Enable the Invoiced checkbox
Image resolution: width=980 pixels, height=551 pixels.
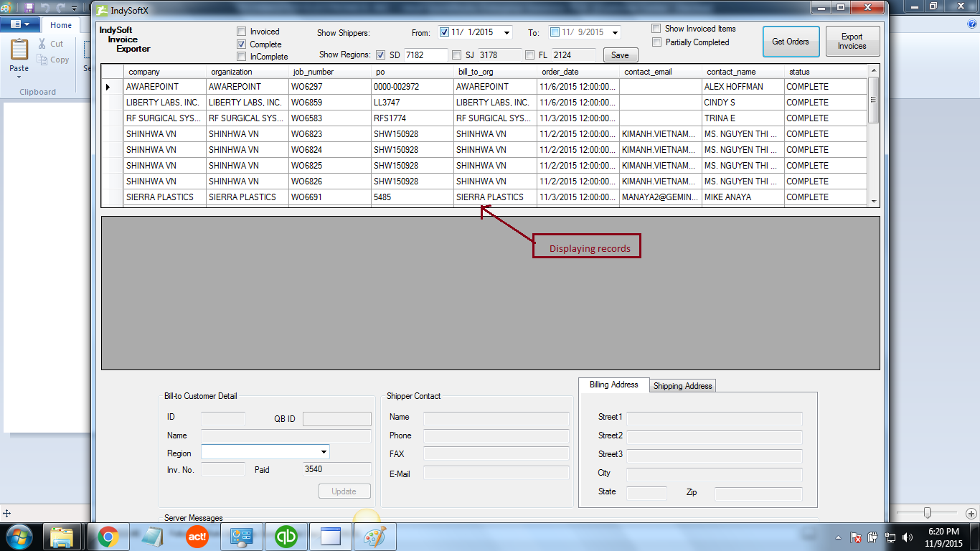[242, 32]
